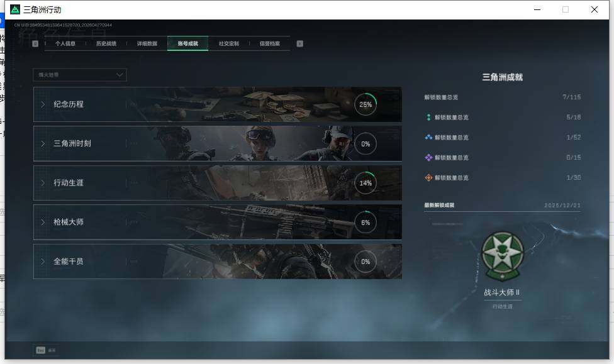Click the 行动生涯 label under the badge

point(503,306)
